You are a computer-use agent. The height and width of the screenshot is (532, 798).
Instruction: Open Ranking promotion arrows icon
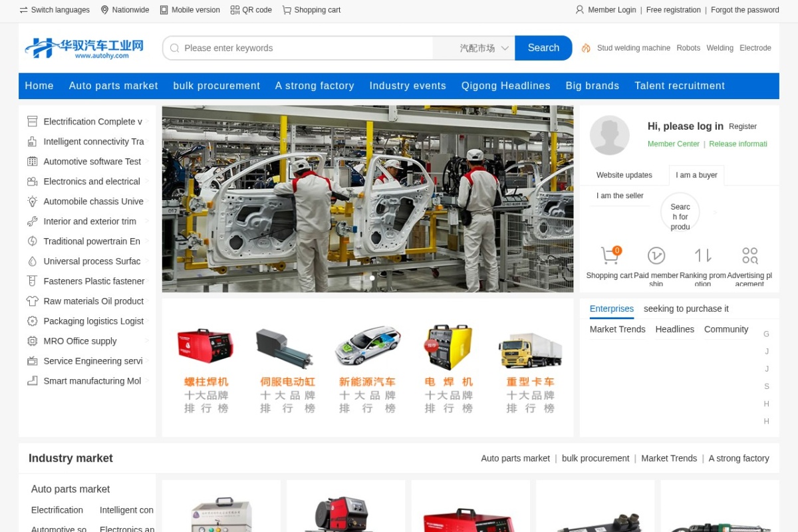point(703,255)
